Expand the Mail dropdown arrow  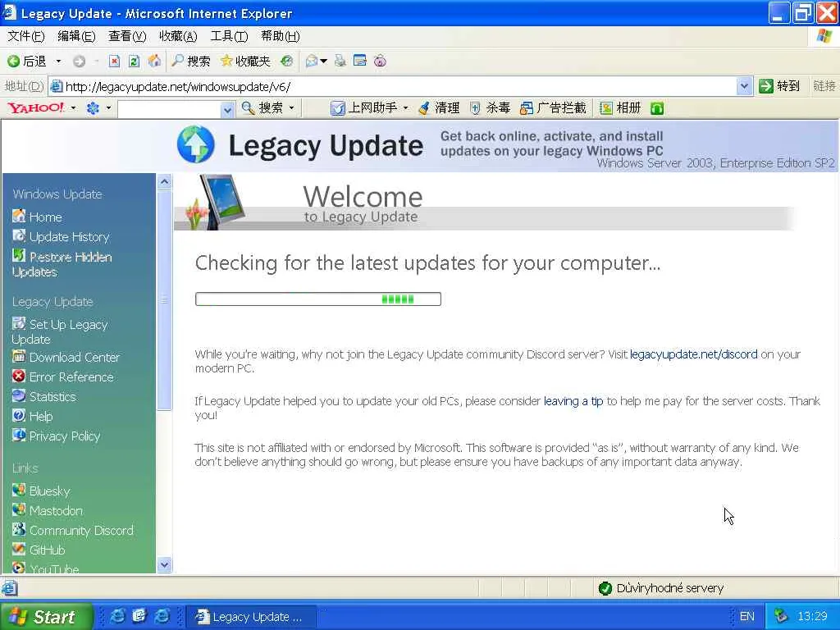tap(323, 61)
